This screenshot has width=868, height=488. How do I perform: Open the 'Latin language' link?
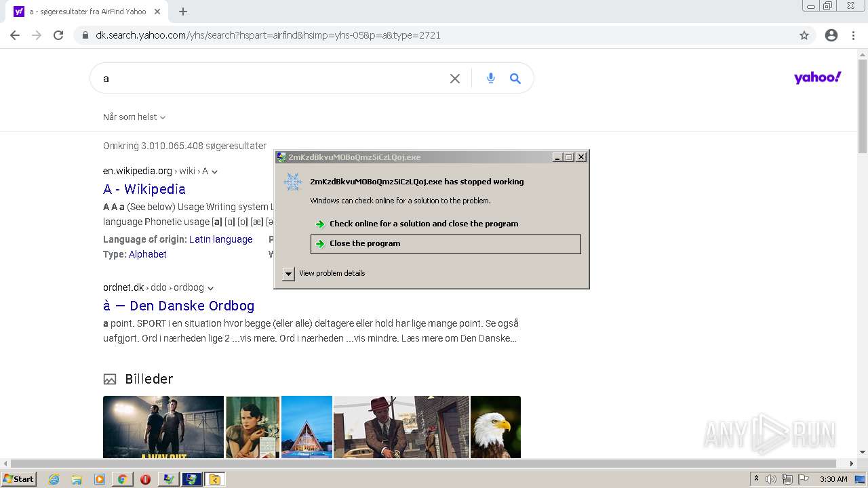(220, 239)
